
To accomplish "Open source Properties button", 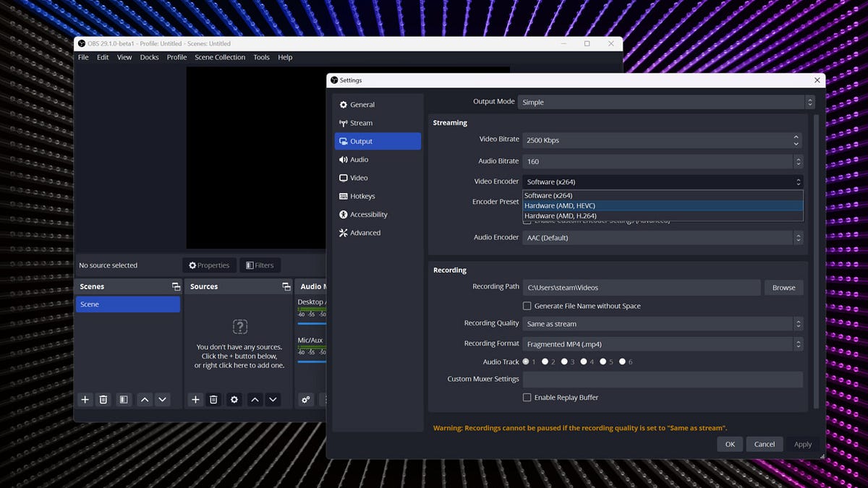I will coord(209,265).
